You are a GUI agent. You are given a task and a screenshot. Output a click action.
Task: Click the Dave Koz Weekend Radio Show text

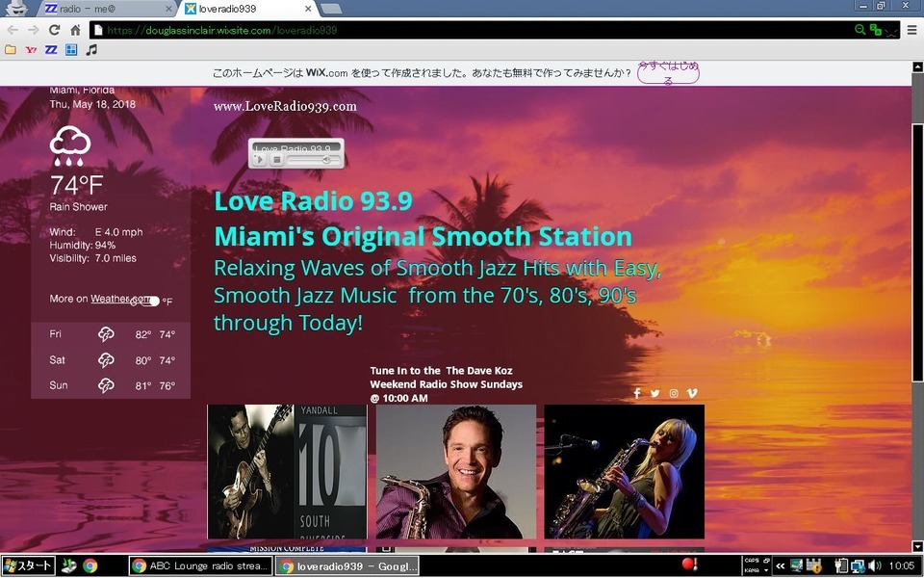[446, 384]
